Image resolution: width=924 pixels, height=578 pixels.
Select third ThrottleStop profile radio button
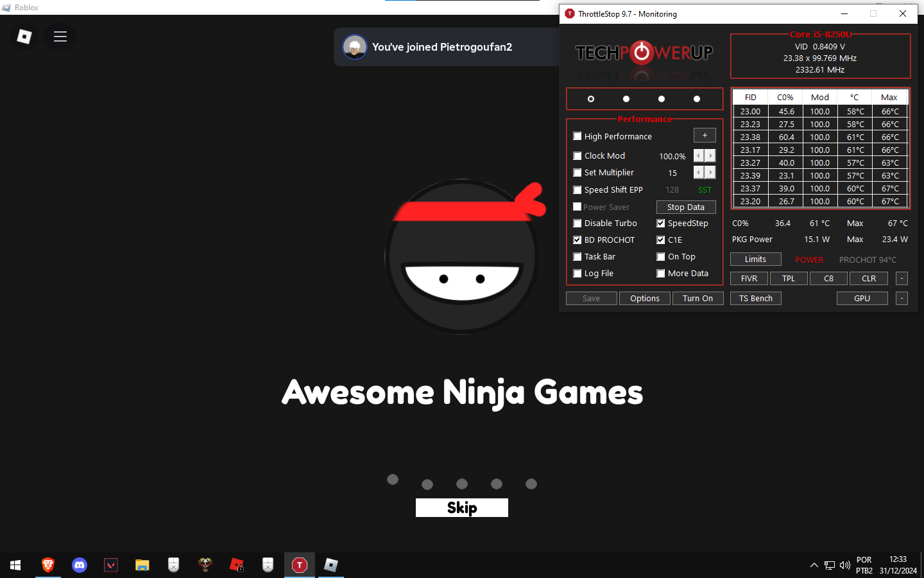(662, 99)
